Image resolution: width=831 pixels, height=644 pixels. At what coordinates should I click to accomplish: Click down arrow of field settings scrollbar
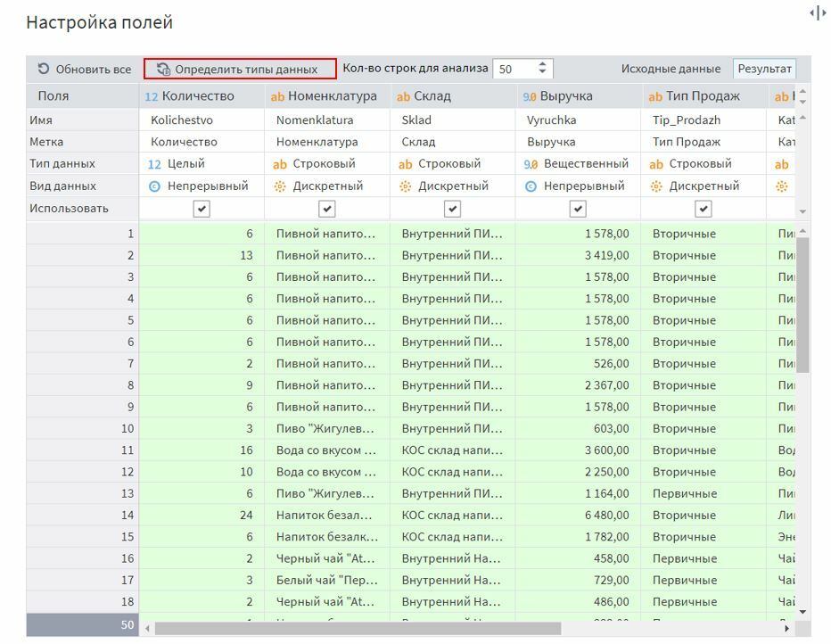coord(802,211)
